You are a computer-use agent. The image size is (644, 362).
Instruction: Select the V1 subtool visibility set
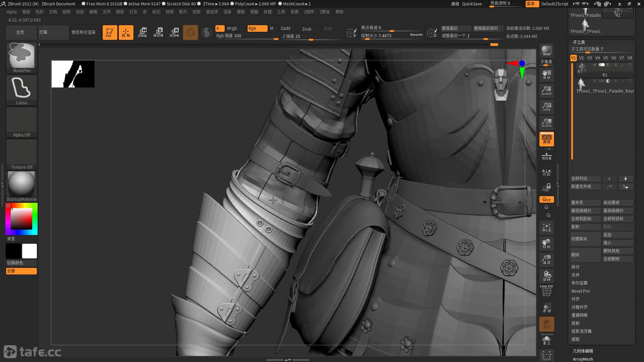[x=573, y=58]
